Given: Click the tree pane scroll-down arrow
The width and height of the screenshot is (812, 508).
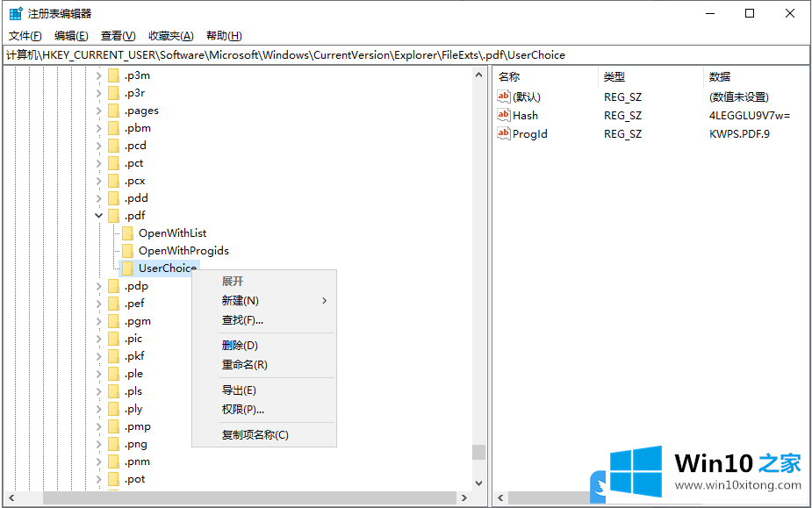Looking at the screenshot, I should coord(478,483).
